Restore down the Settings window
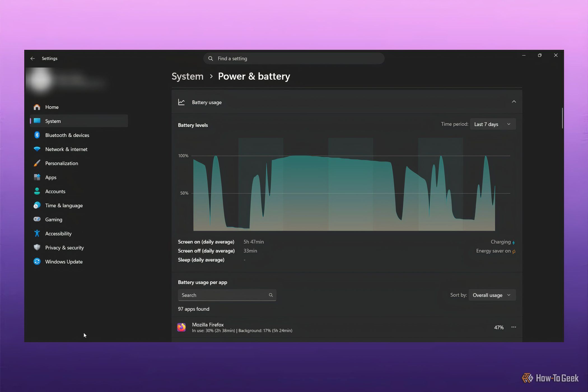Image resolution: width=588 pixels, height=392 pixels. coord(540,55)
